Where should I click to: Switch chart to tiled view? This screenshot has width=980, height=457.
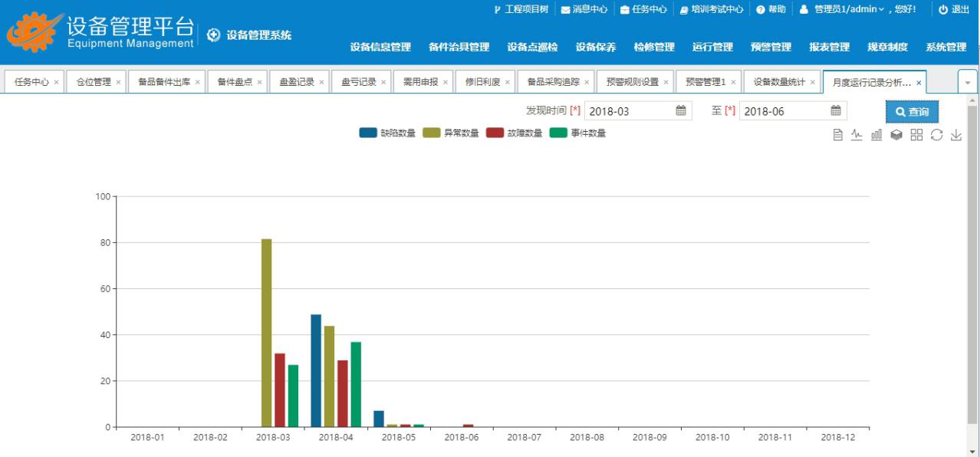916,135
